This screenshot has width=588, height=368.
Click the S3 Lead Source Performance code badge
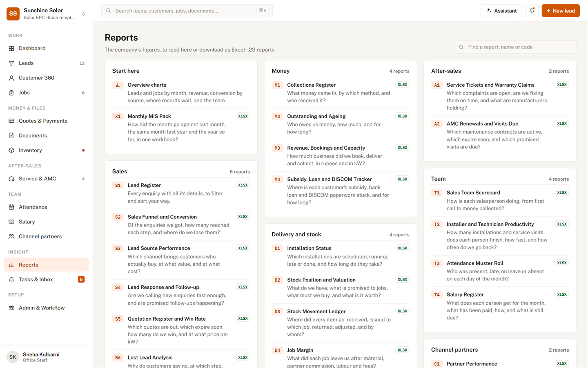pos(118,248)
